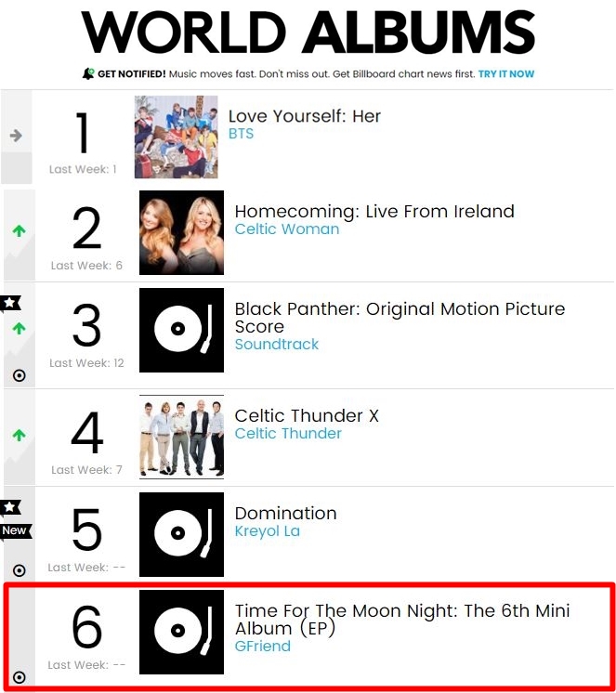Click the green up arrow beside rank 2

(x=20, y=231)
